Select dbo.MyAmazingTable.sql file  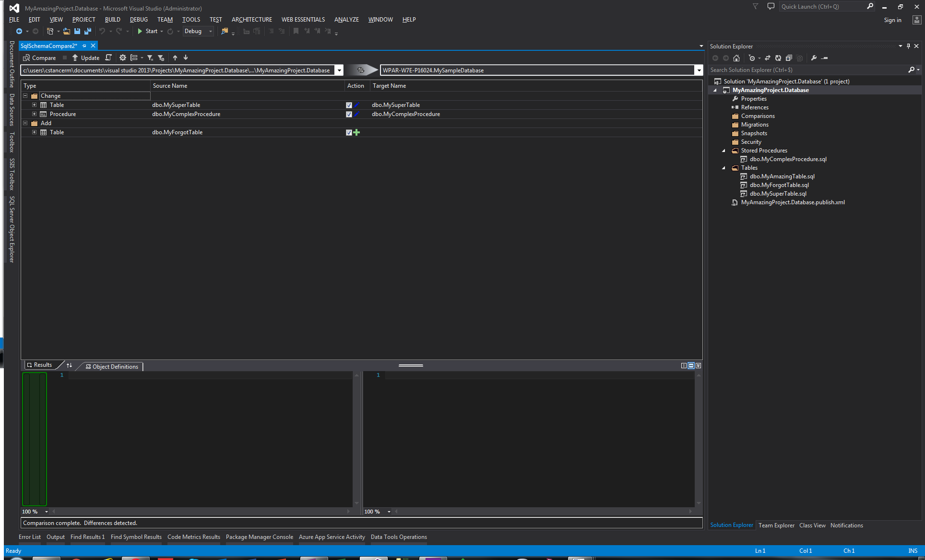tap(782, 176)
